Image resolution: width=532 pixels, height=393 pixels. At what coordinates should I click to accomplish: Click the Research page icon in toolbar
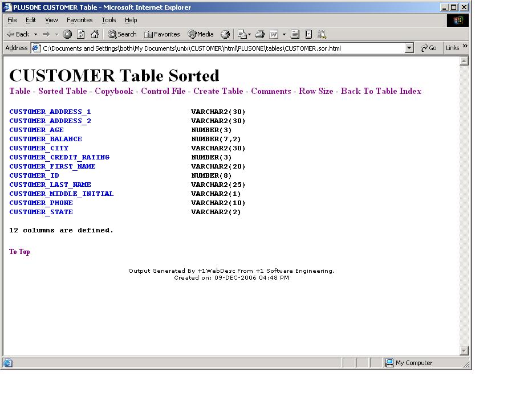tap(308, 34)
